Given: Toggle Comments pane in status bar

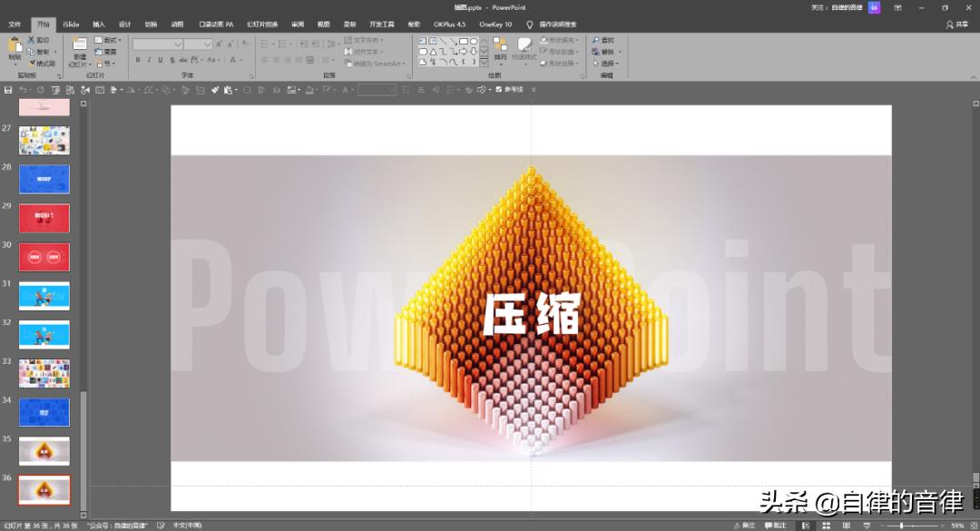Looking at the screenshot, I should click(x=775, y=526).
